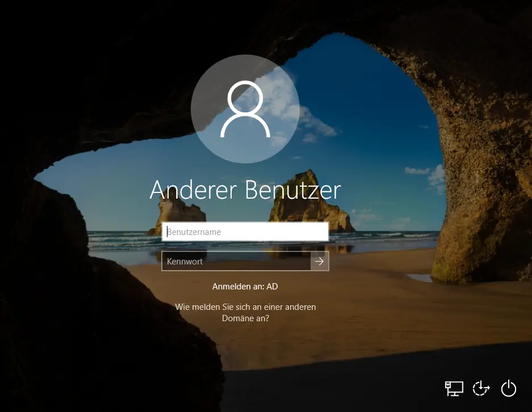Click the 'Domäne an?' help link text

pyautogui.click(x=245, y=319)
